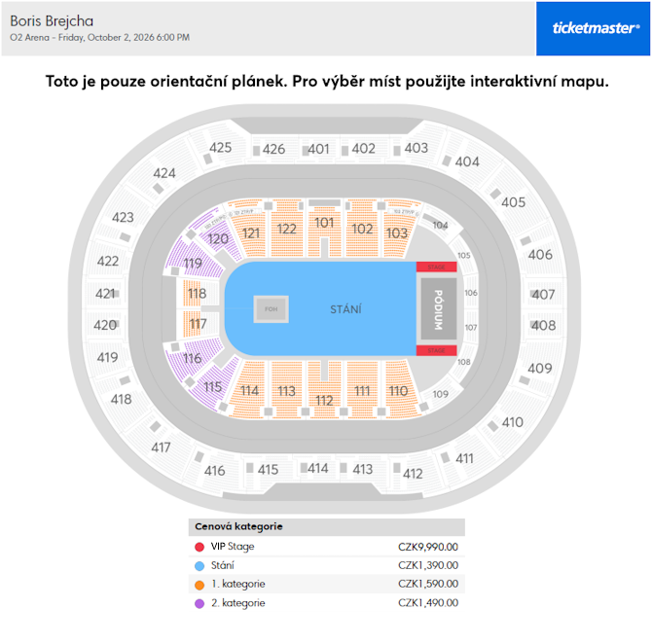Click upper-tier section 425
Image resolution: width=652 pixels, height=644 pixels.
point(220,148)
